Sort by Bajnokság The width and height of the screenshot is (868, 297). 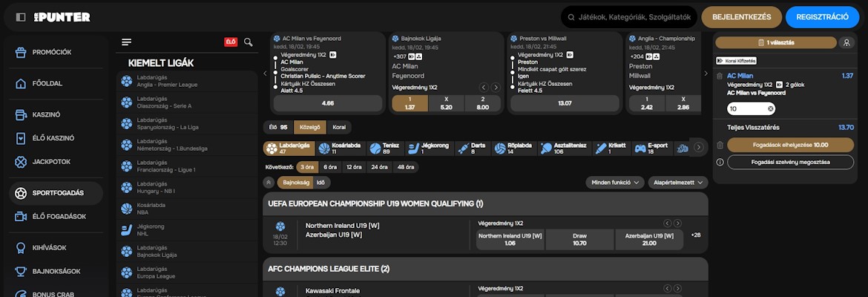(295, 183)
